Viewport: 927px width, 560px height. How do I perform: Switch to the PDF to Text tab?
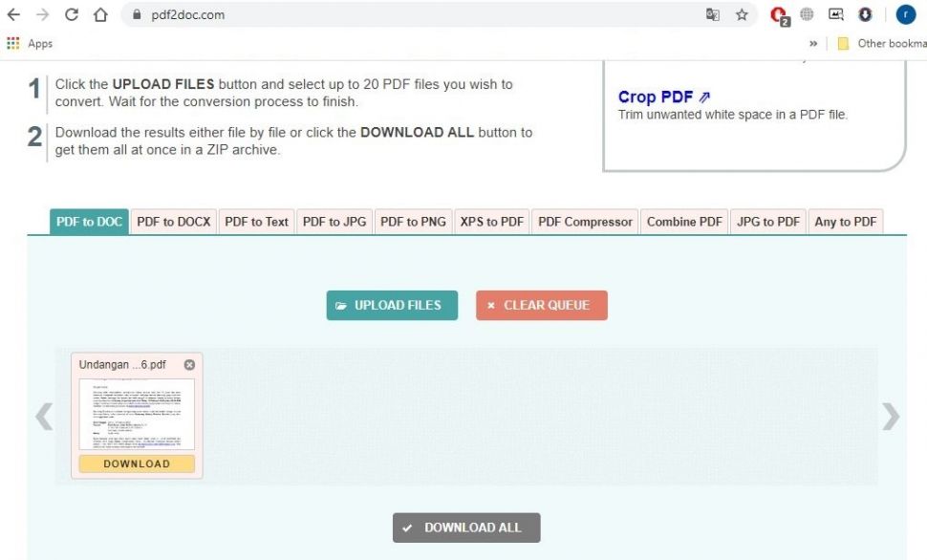pyautogui.click(x=256, y=222)
